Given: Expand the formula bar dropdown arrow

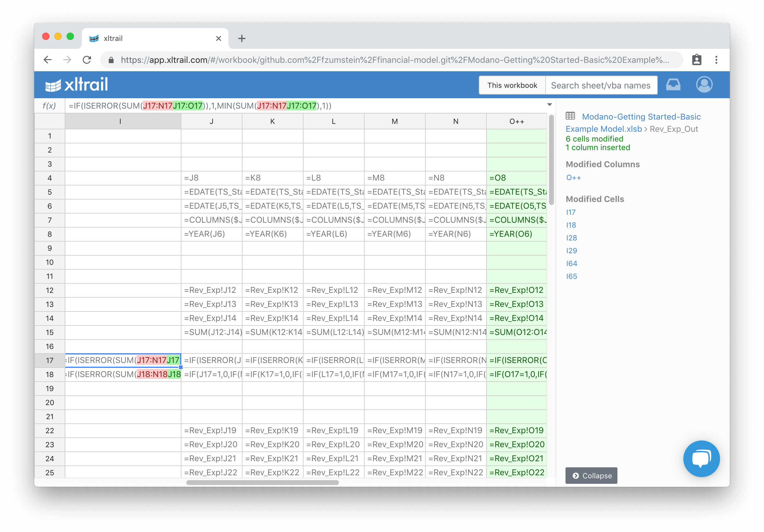Looking at the screenshot, I should click(x=549, y=105).
